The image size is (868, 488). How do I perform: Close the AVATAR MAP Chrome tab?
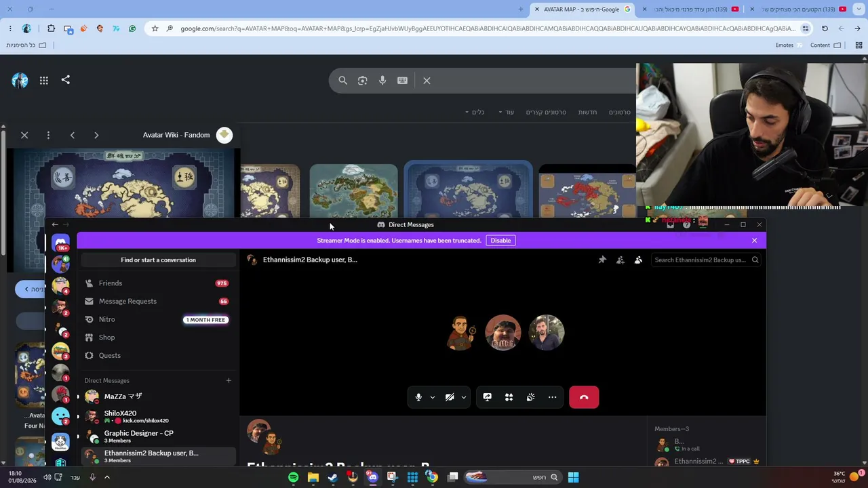[537, 9]
